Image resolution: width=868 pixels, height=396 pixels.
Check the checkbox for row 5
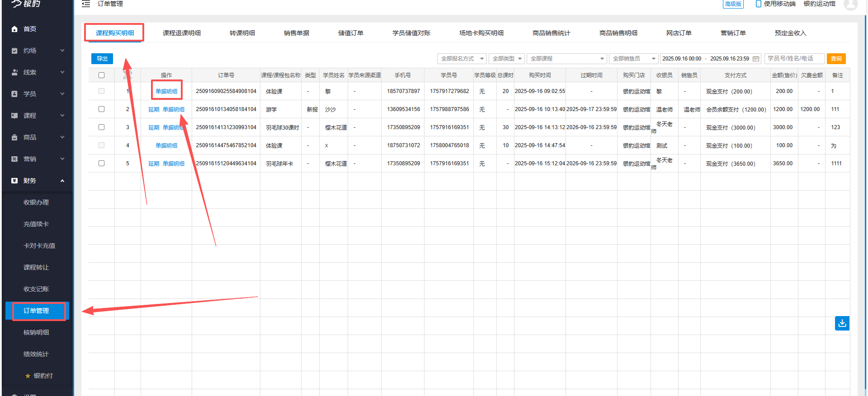pyautogui.click(x=101, y=163)
